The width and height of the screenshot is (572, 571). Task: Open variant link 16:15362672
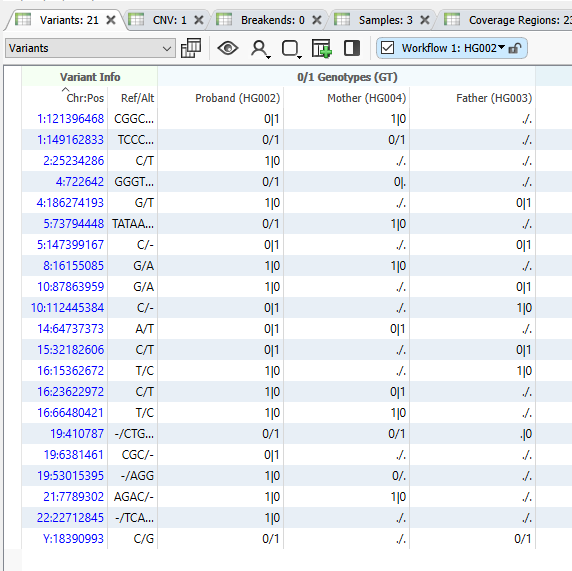tap(70, 371)
